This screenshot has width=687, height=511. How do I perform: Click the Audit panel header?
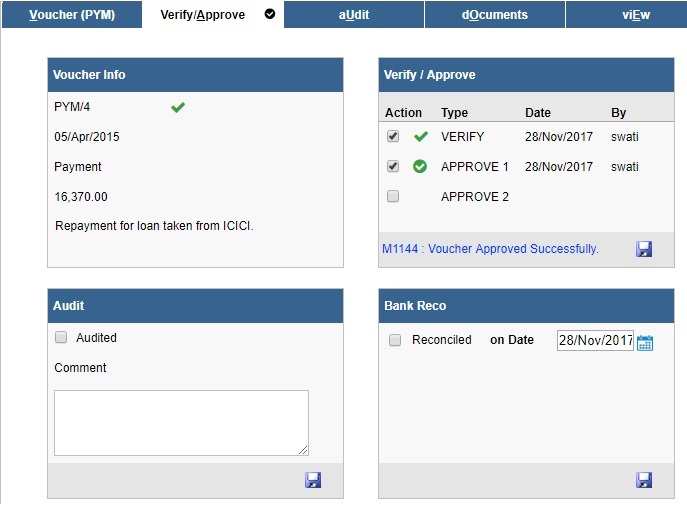click(195, 306)
